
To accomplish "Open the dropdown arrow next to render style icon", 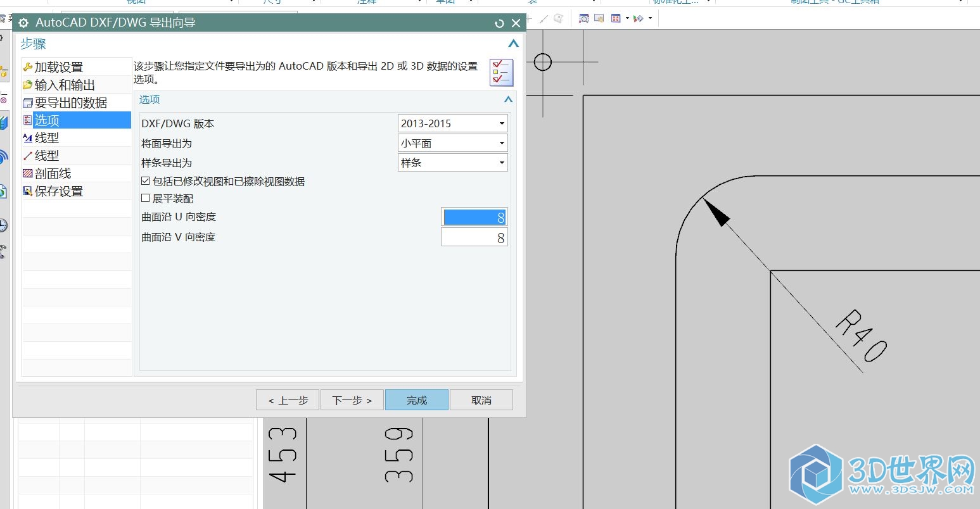I will 650,18.
